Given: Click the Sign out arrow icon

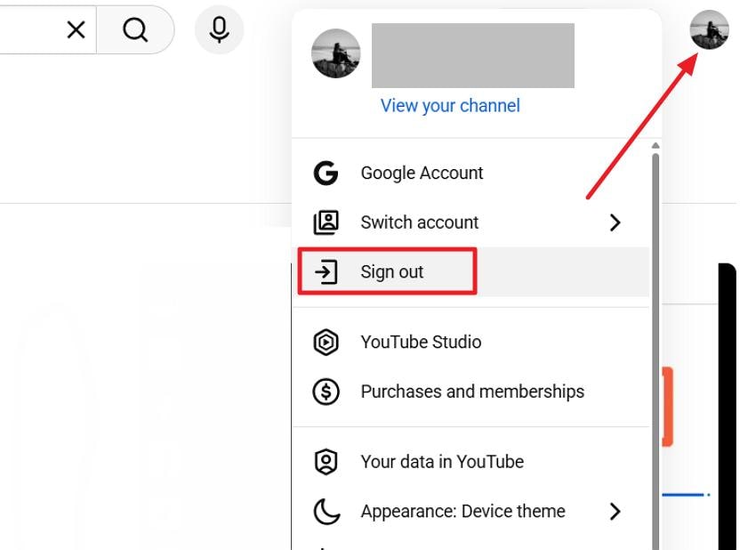Looking at the screenshot, I should point(326,271).
